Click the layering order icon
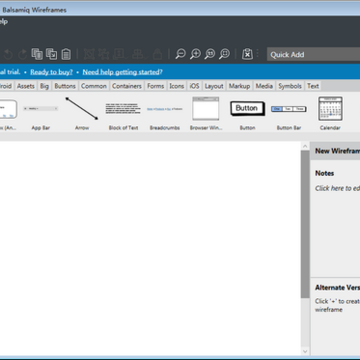The image size is (360, 360). (138, 54)
